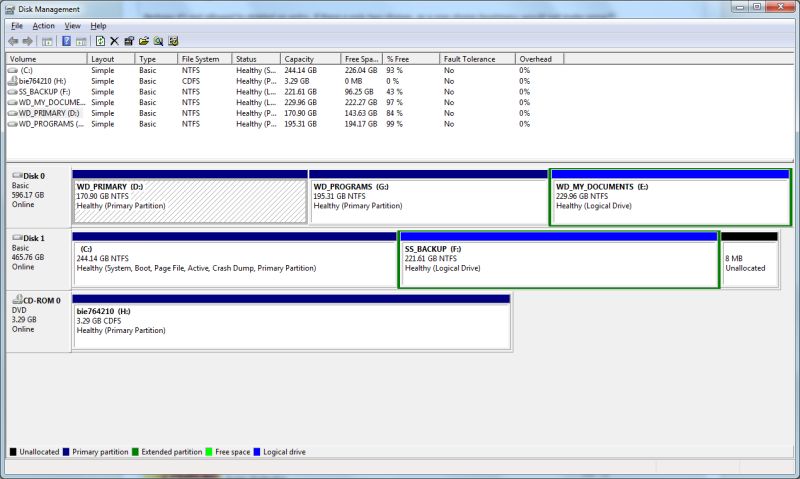The height and width of the screenshot is (479, 800).
Task: Click the Disk 1 drive icon
Action: pyautogui.click(x=17, y=238)
